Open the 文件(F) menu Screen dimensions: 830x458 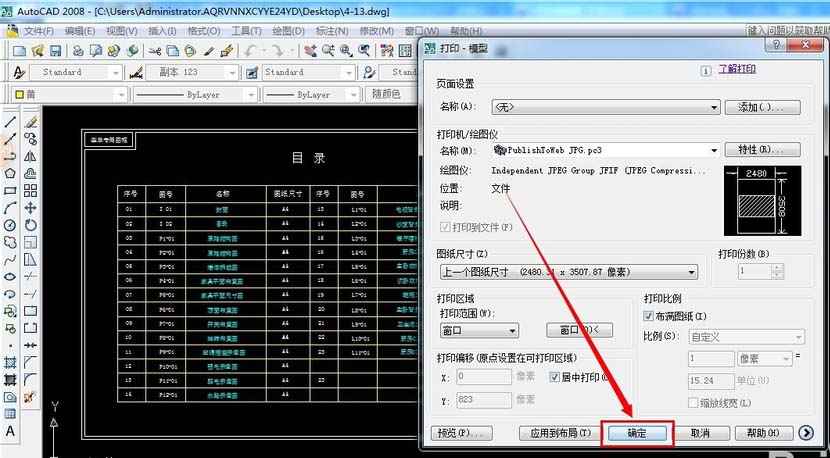click(x=39, y=31)
